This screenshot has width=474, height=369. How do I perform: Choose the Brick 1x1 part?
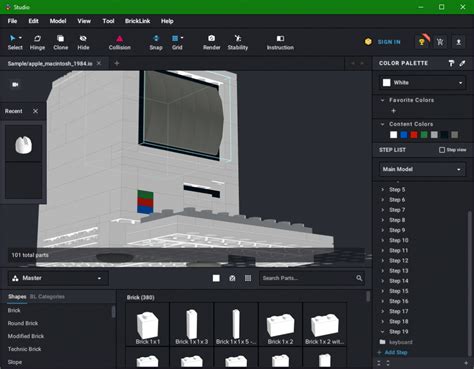(148, 325)
